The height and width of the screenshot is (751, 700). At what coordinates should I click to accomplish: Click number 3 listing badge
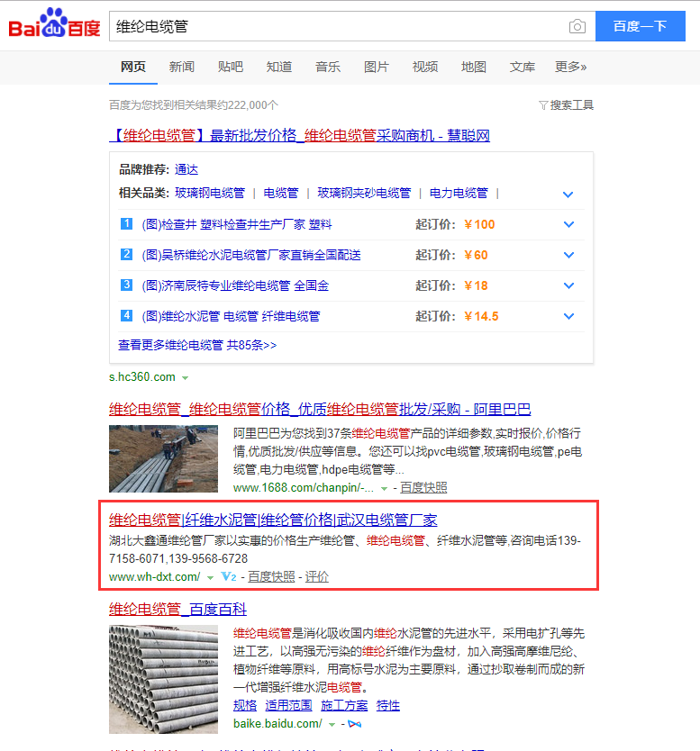pos(126,285)
